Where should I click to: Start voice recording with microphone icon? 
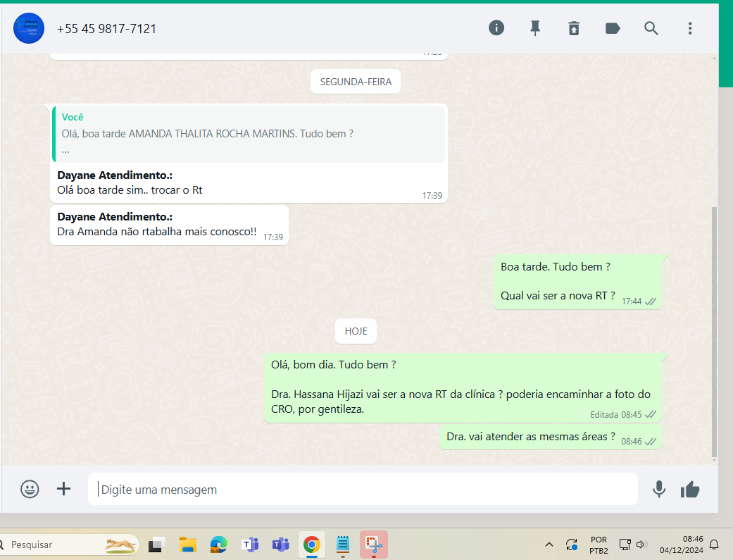pos(659,489)
